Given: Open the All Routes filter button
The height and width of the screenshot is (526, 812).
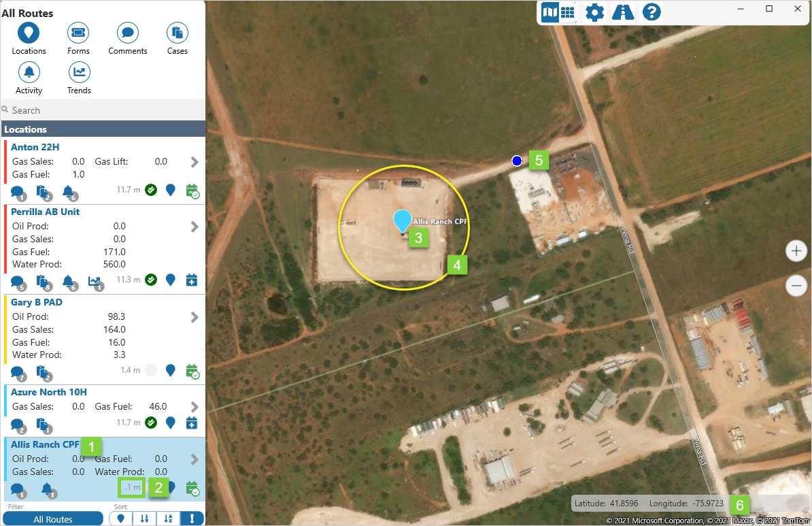Looking at the screenshot, I should click(53, 519).
